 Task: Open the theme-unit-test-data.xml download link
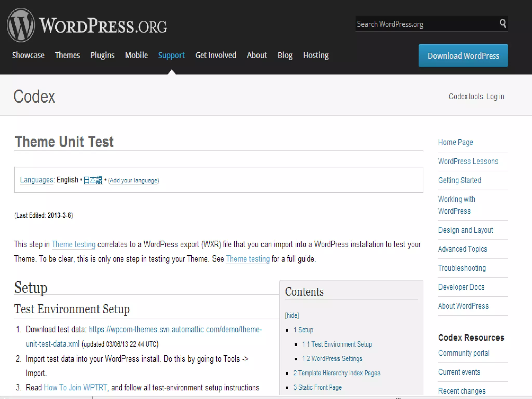point(175,330)
